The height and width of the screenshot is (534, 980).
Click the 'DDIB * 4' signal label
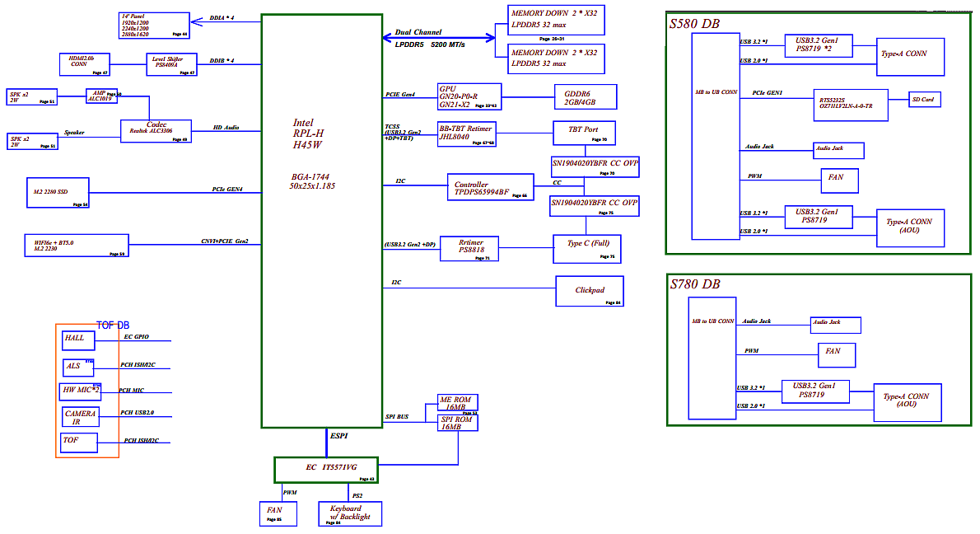pyautogui.click(x=222, y=61)
